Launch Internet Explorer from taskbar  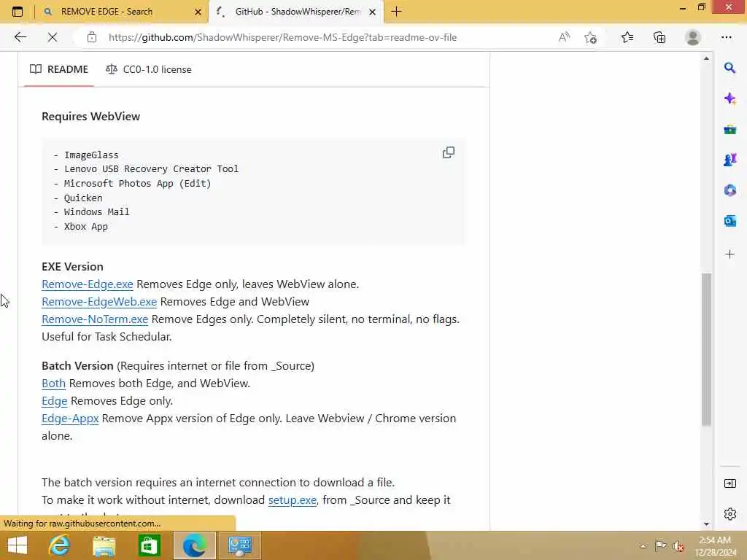[59, 545]
